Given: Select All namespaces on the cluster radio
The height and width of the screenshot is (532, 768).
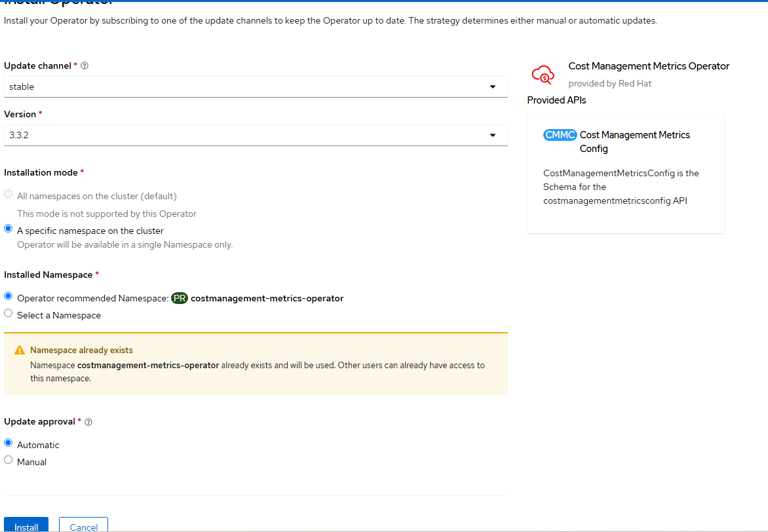Looking at the screenshot, I should (x=9, y=194).
